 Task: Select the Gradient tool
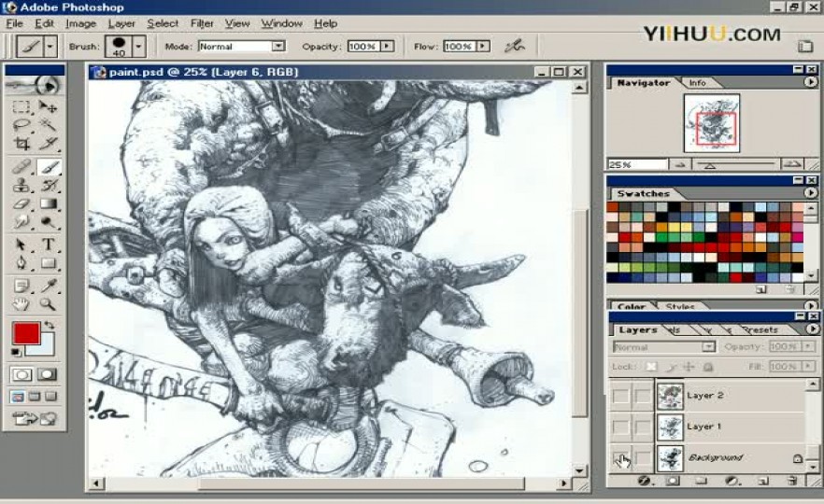coord(49,203)
